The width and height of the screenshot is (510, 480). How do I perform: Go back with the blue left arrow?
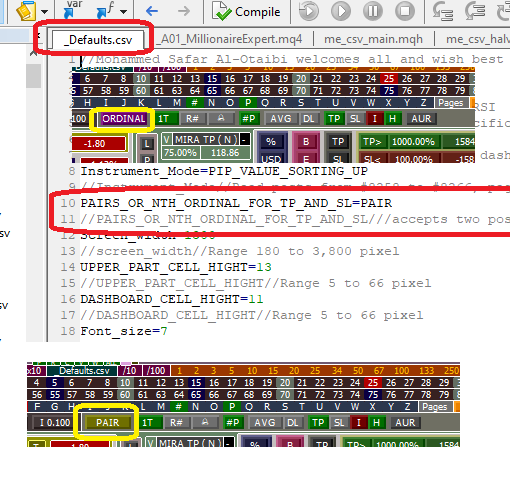pyautogui.click(x=152, y=11)
